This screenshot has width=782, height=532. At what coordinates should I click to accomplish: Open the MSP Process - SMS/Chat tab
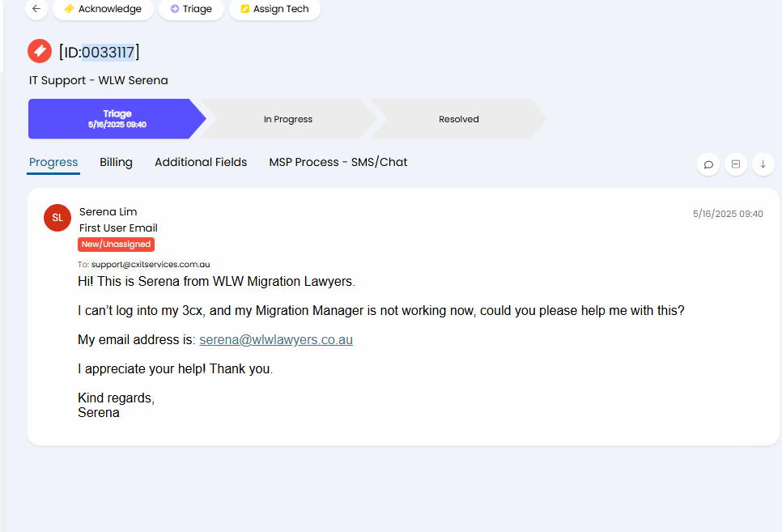pos(338,162)
